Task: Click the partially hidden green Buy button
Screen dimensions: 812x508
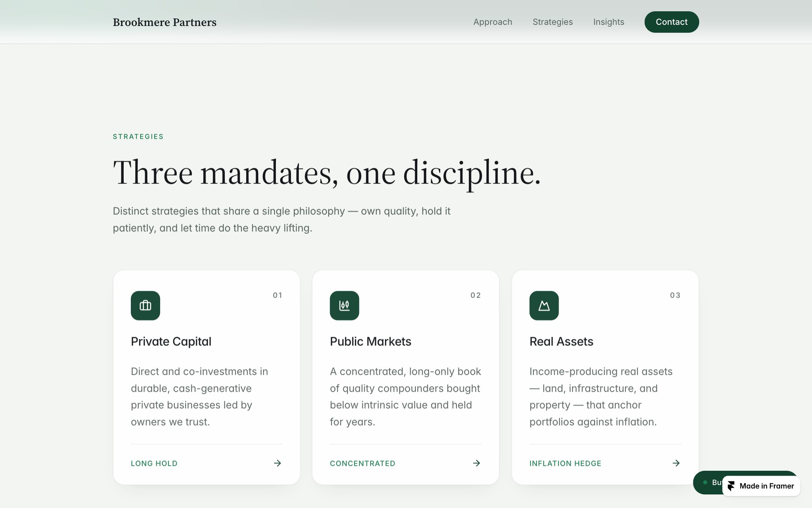Action: pos(708,482)
